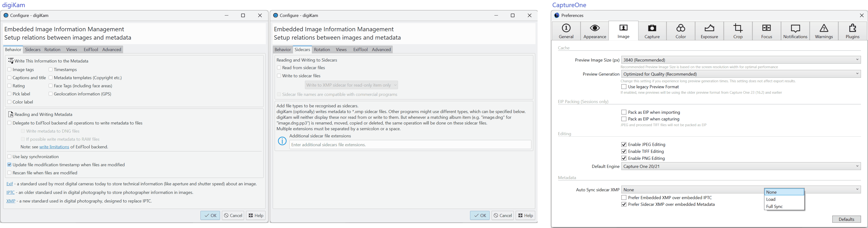Open Notifications preferences tab
This screenshot has width=868, height=228.
tap(795, 31)
